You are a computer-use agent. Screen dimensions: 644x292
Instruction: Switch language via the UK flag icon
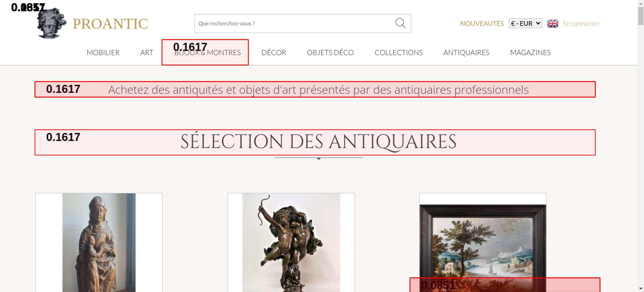pyautogui.click(x=553, y=23)
